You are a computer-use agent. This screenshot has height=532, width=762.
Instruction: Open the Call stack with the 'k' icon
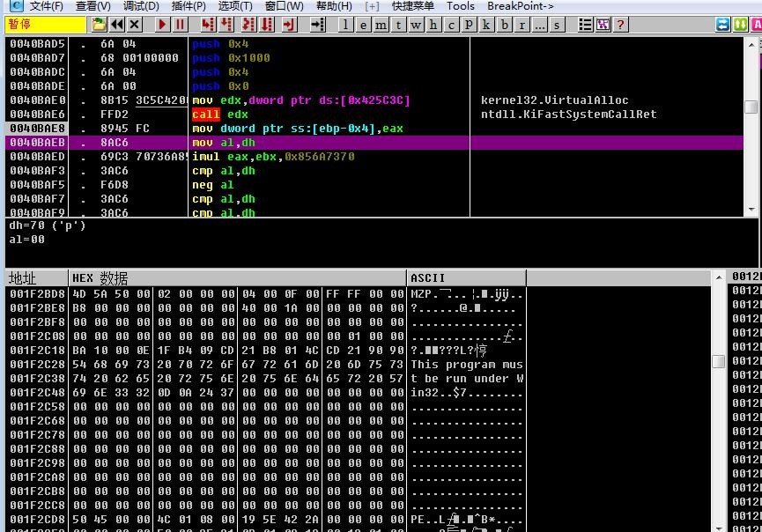coord(485,25)
